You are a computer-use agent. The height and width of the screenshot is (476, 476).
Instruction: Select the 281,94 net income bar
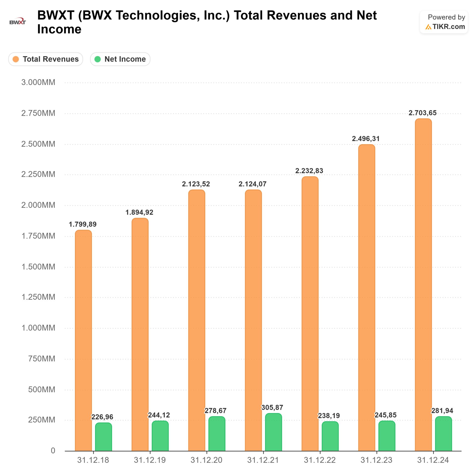443,433
